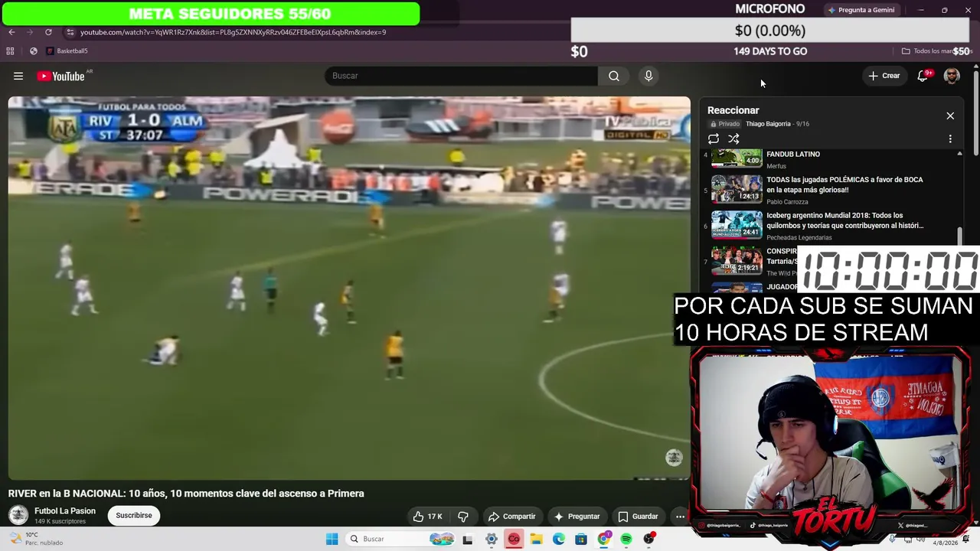Type in the YouTube Buscar search field
980x551 pixels.
coord(462,76)
